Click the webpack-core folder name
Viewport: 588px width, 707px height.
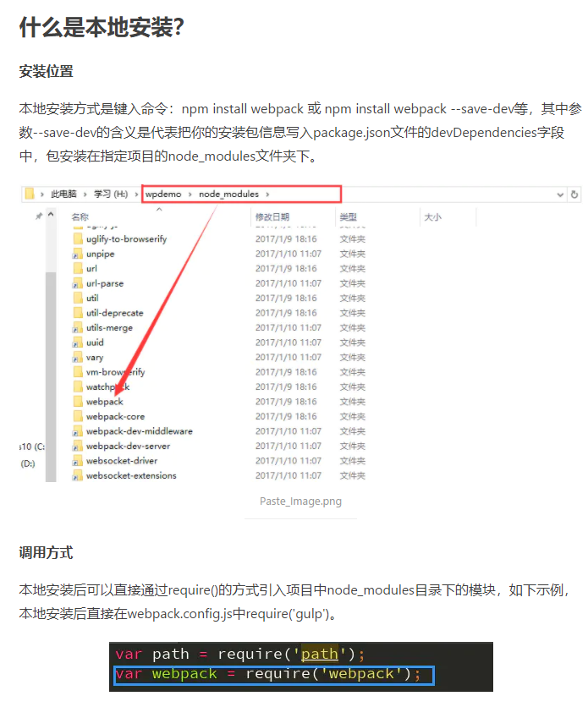point(115,416)
